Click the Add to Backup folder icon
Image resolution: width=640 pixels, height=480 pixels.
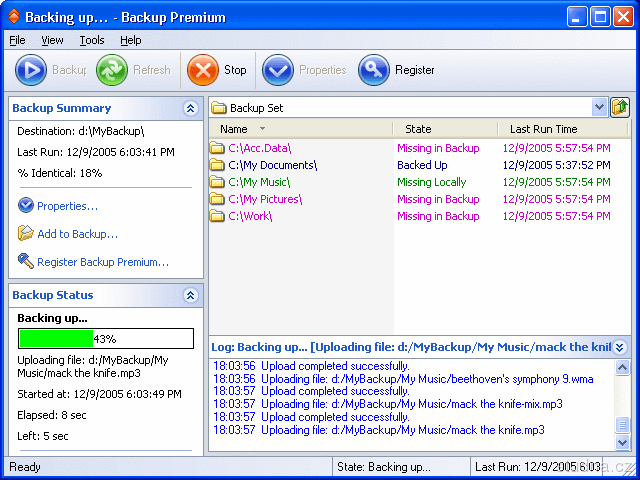26,233
